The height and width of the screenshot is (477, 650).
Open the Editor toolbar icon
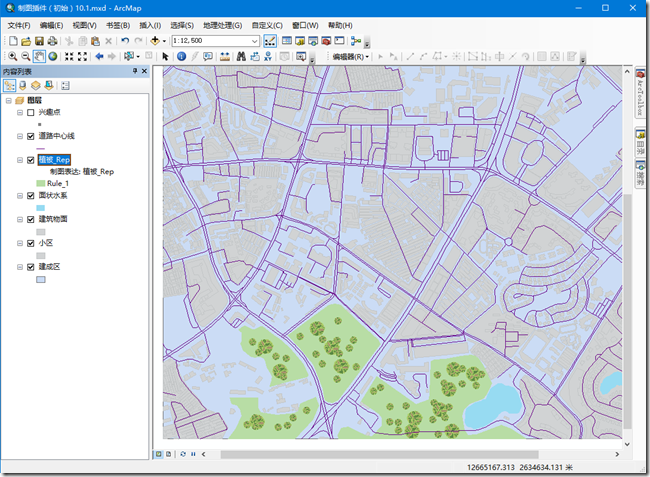pyautogui.click(x=270, y=41)
